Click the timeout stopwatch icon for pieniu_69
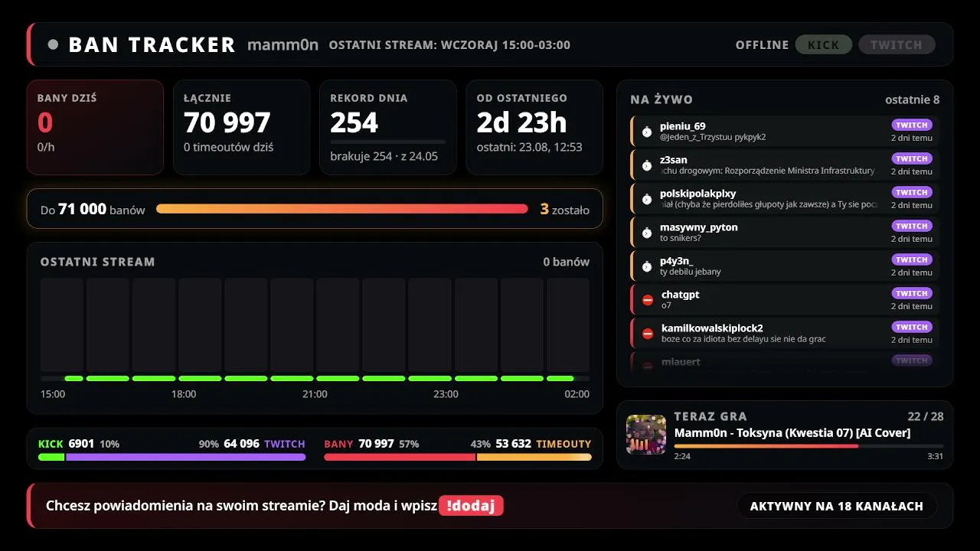980x551 pixels. [x=647, y=132]
